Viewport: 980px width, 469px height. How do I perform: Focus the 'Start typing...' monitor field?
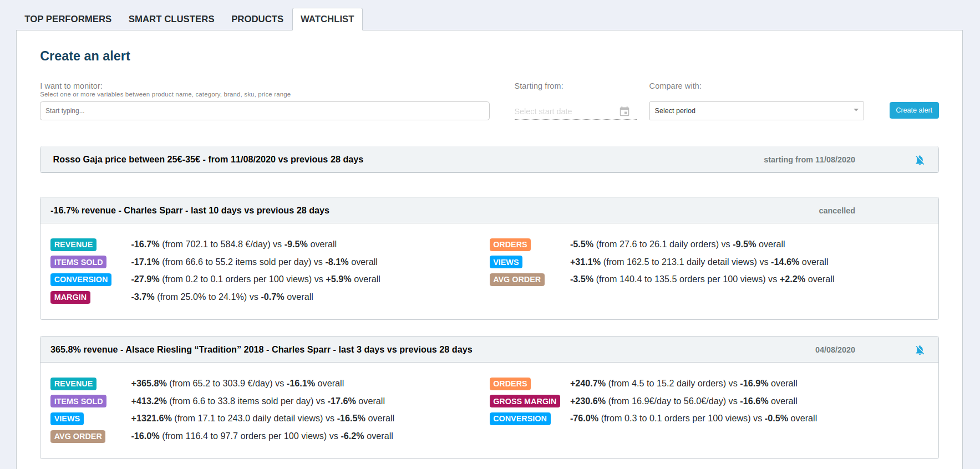264,111
